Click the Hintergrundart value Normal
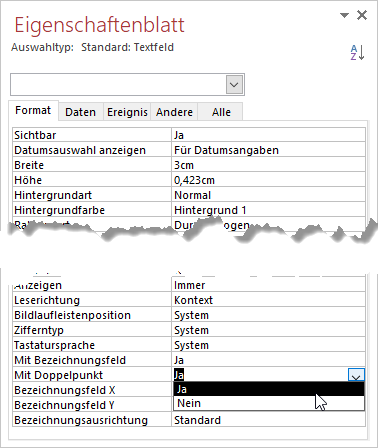 [x=268, y=195]
